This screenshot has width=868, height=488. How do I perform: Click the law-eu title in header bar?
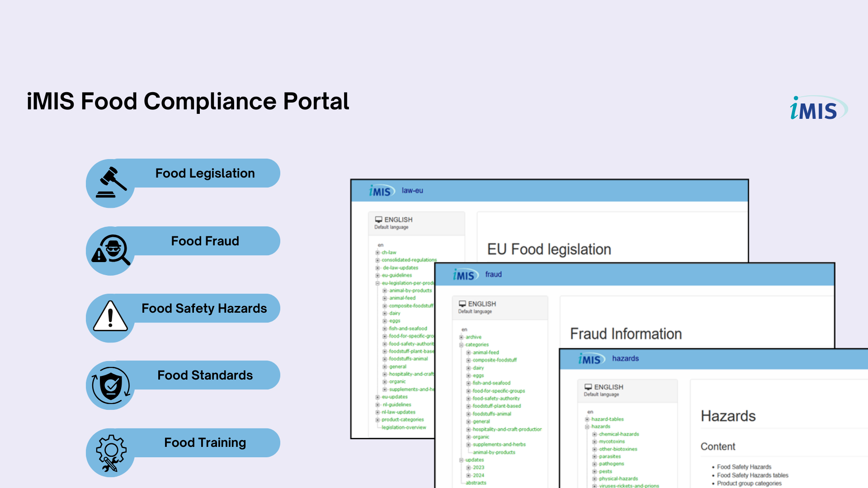point(412,191)
